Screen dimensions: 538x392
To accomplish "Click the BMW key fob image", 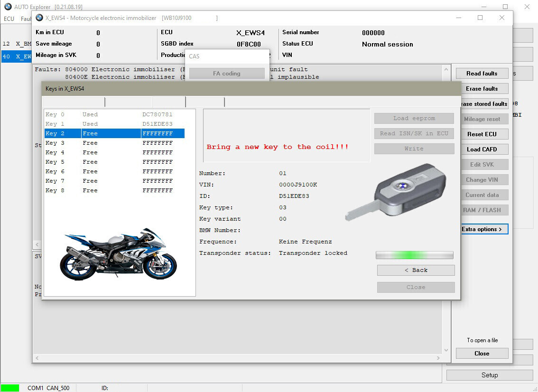I will [396, 192].
